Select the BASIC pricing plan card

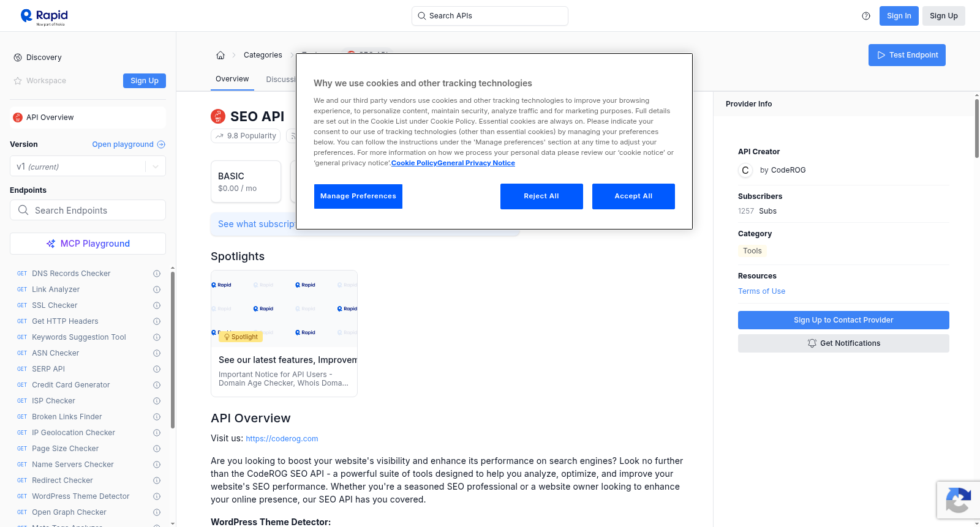(x=246, y=182)
